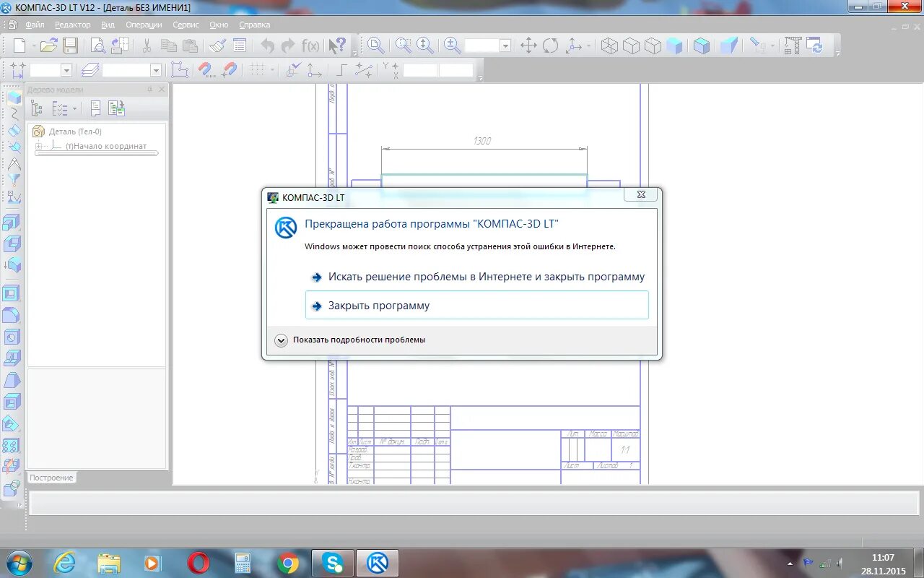Close the Дерево модели panel
This screenshot has width=924, height=578.
162,90
